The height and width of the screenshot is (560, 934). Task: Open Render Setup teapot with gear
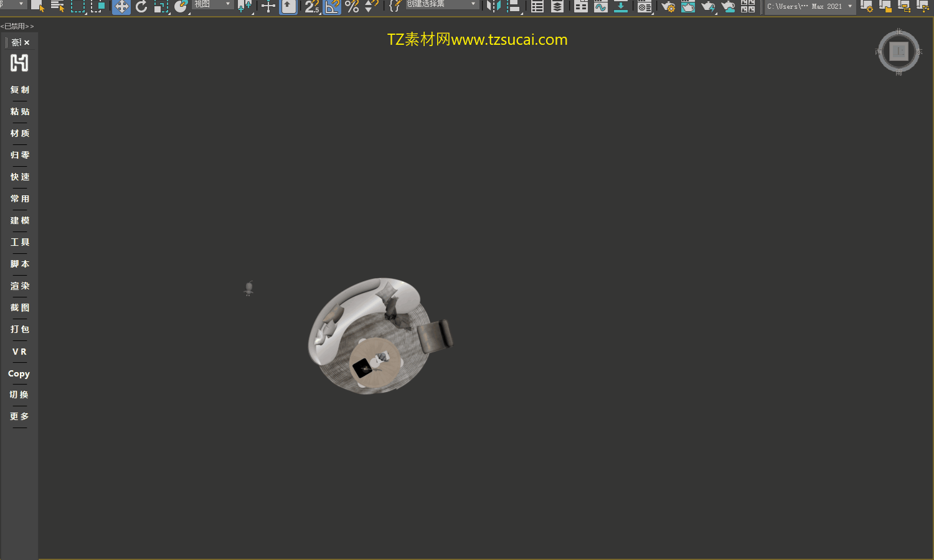click(668, 6)
